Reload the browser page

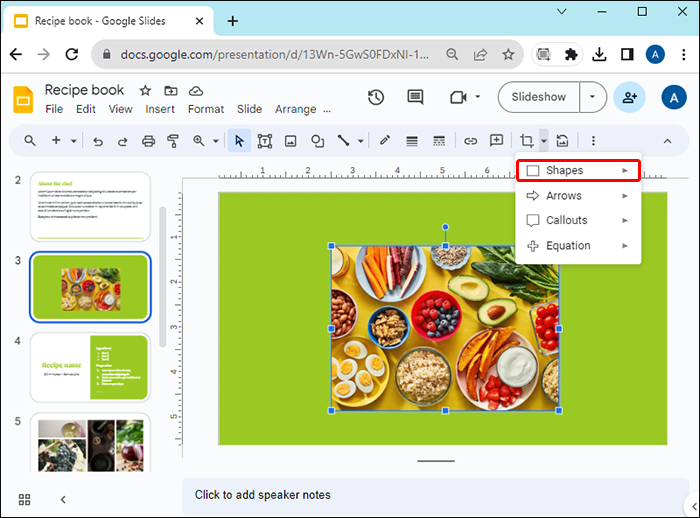coord(71,54)
